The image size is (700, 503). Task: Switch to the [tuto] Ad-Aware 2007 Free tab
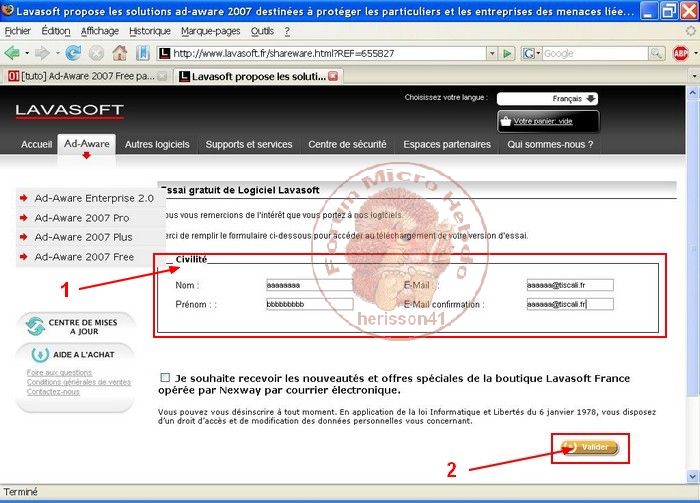(x=87, y=76)
